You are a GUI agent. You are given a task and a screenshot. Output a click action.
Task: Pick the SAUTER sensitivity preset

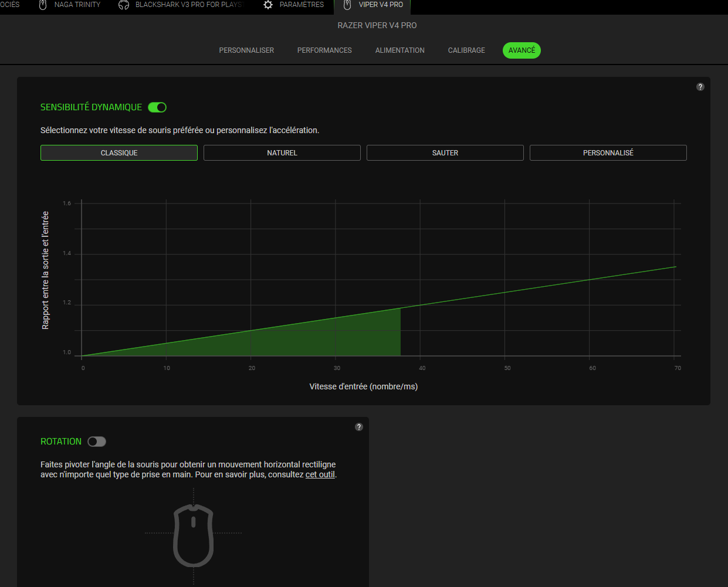pos(445,153)
